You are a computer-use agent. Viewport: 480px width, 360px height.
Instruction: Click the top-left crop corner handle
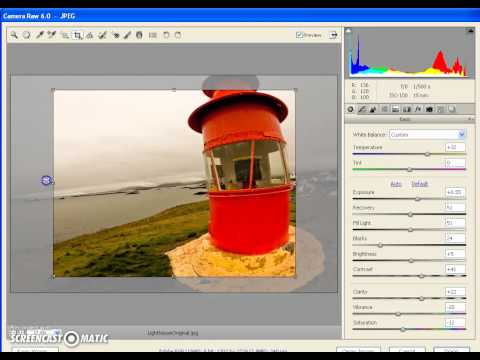[x=53, y=90]
